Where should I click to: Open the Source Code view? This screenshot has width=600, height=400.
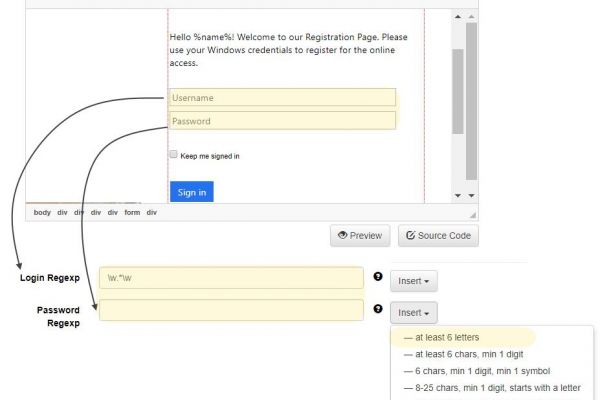(x=438, y=236)
